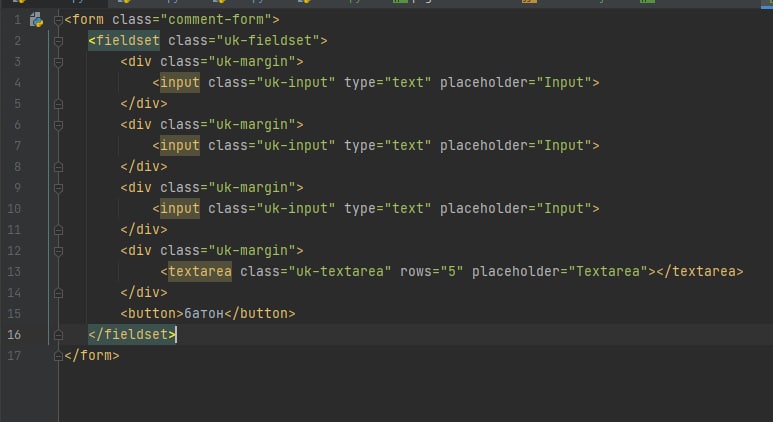Click the highlighted input tag on line 7
Image resolution: width=773 pixels, height=422 pixels.
click(x=180, y=145)
